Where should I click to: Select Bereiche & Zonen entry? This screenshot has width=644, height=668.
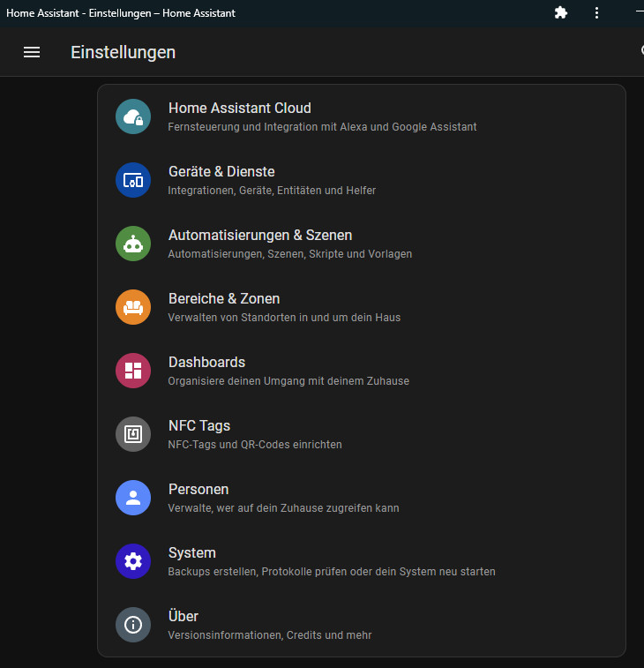tap(224, 299)
